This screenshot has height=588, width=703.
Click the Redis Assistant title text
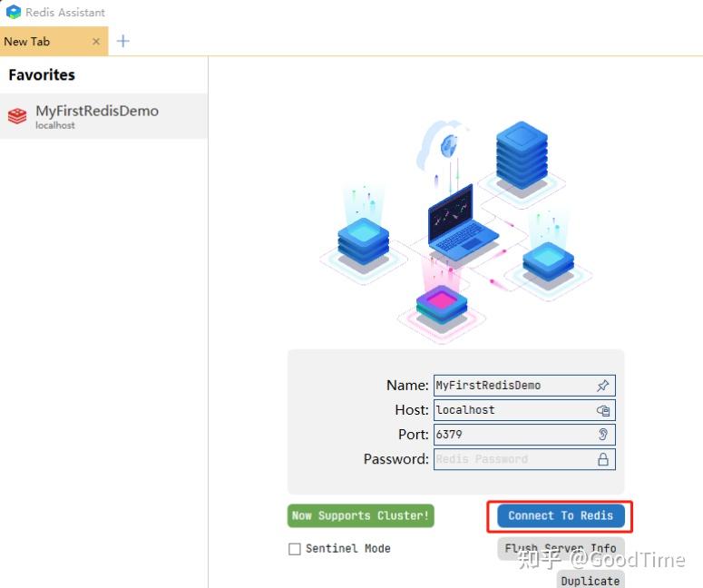tap(65, 13)
